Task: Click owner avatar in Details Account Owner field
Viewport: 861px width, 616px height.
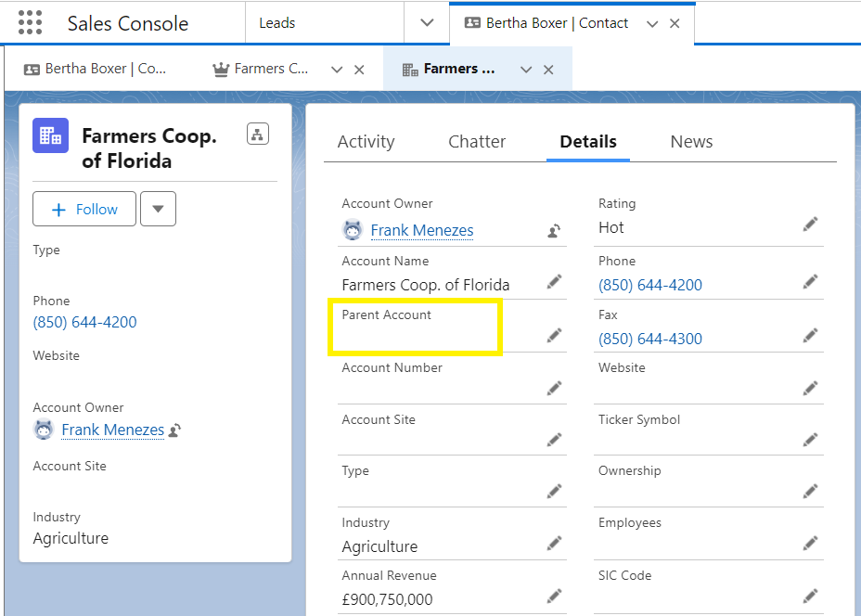Action: (x=353, y=230)
